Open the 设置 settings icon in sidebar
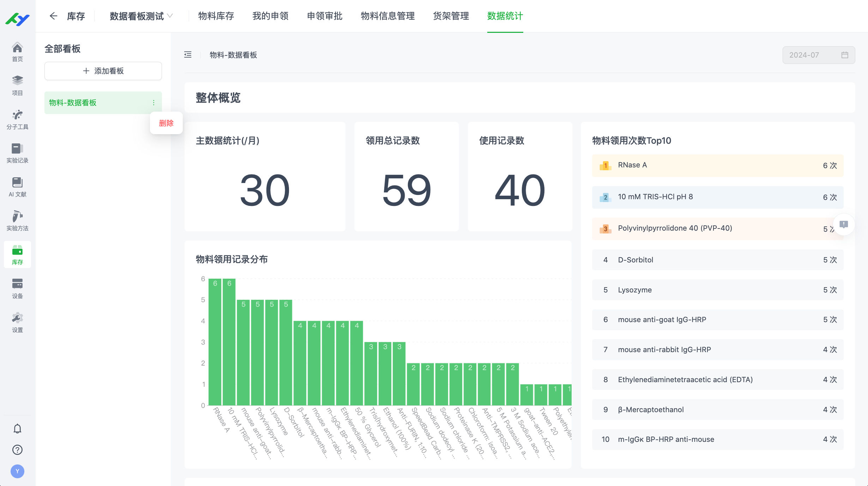 (17, 319)
